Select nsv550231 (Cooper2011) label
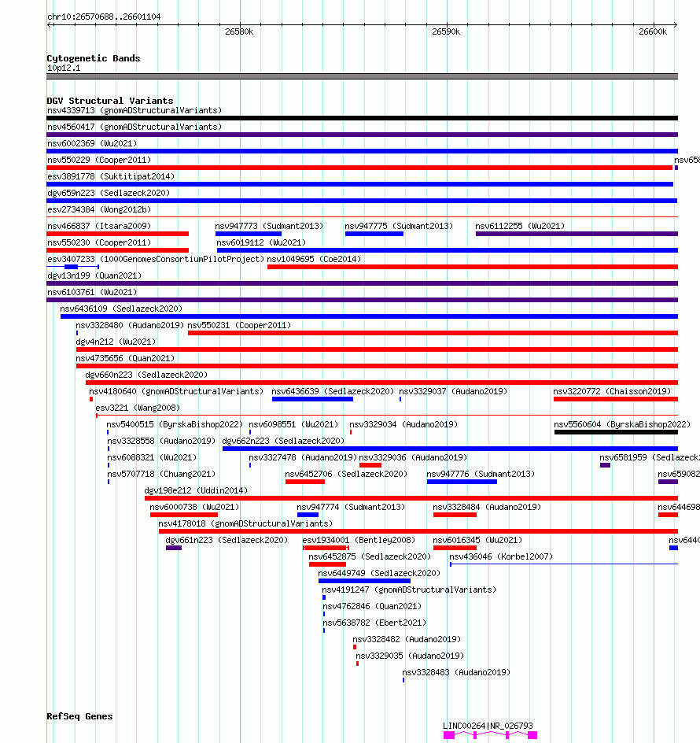 pyautogui.click(x=239, y=326)
